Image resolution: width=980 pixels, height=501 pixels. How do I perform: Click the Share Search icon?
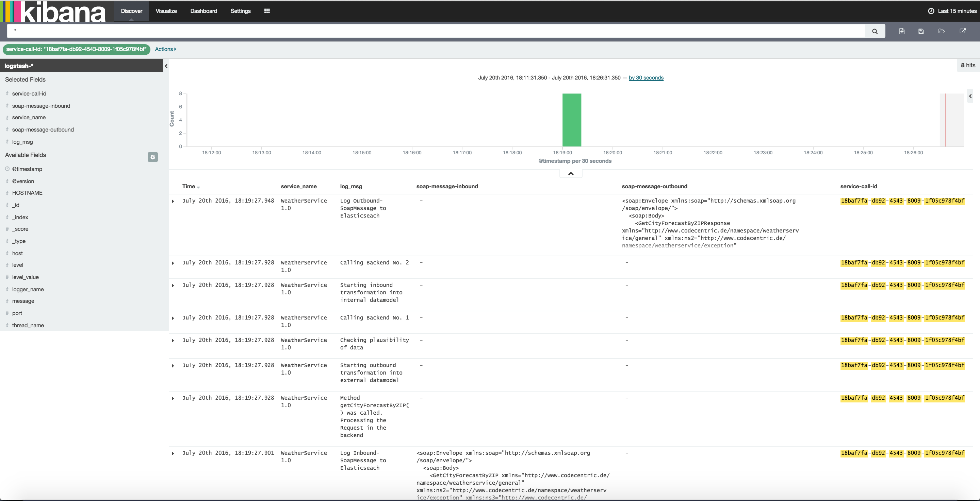(x=963, y=31)
